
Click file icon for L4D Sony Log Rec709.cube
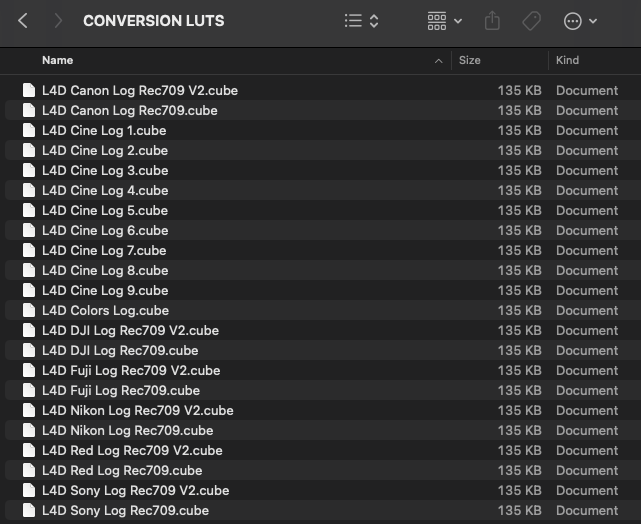[29, 511]
